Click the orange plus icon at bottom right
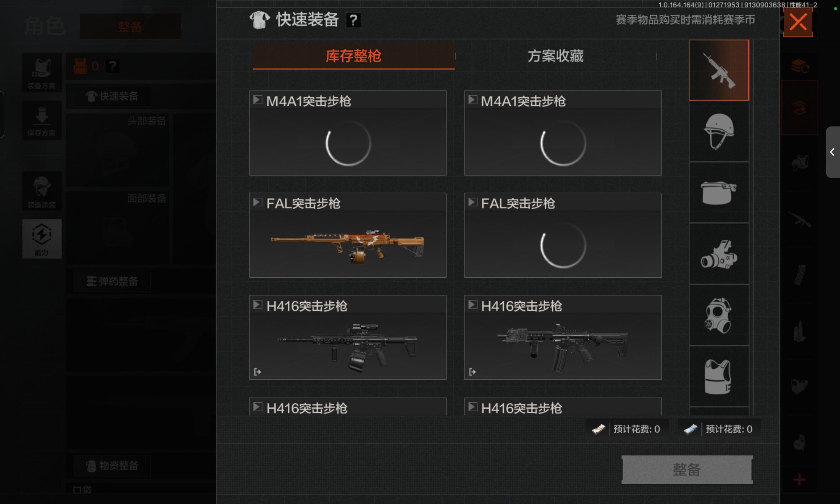The image size is (840, 504). pos(799,480)
